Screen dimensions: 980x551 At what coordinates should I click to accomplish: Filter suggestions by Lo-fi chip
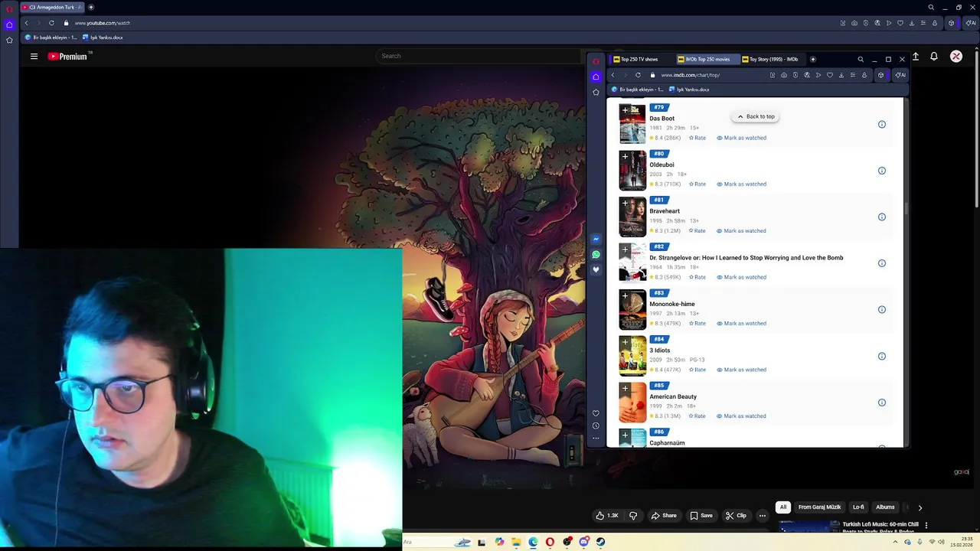[858, 507]
